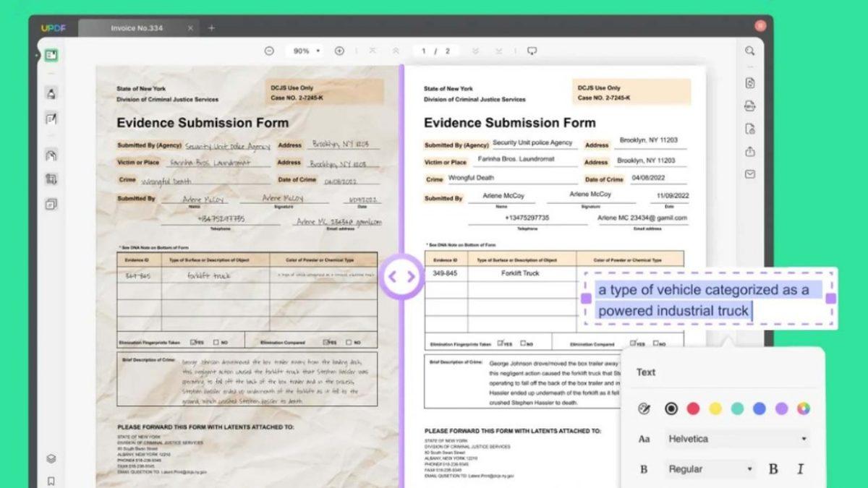Open the Helvetica font dropdown

pos(736,438)
